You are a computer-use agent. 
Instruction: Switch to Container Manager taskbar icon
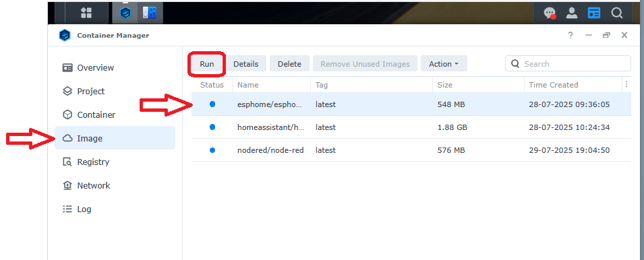click(125, 13)
